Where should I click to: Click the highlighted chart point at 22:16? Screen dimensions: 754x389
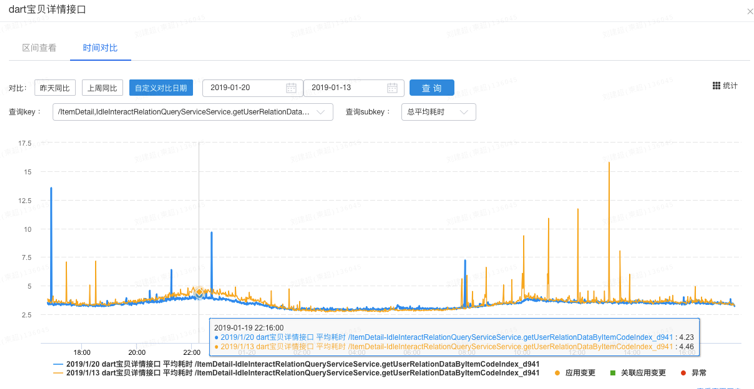pyautogui.click(x=199, y=291)
